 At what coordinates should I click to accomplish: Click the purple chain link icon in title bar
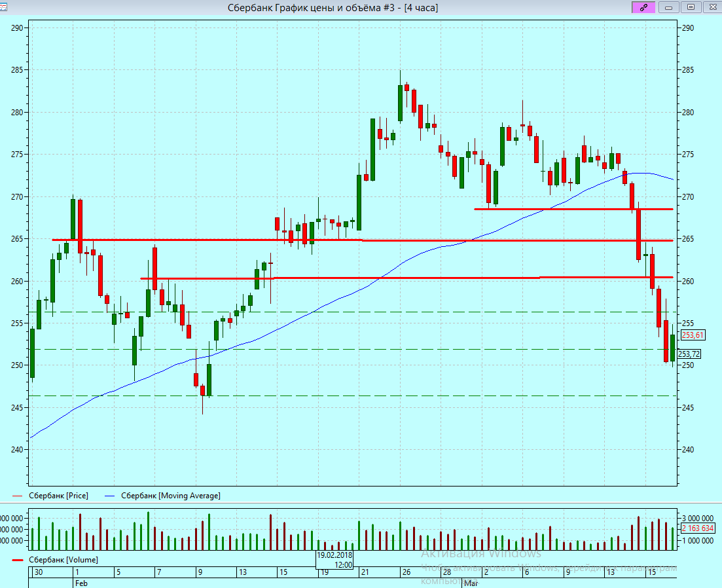643,7
